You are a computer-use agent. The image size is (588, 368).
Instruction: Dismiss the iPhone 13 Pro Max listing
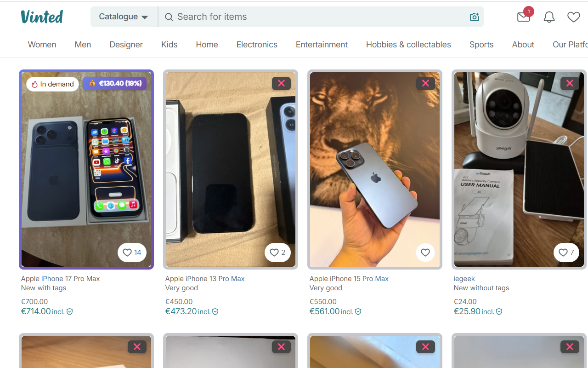[x=281, y=83]
